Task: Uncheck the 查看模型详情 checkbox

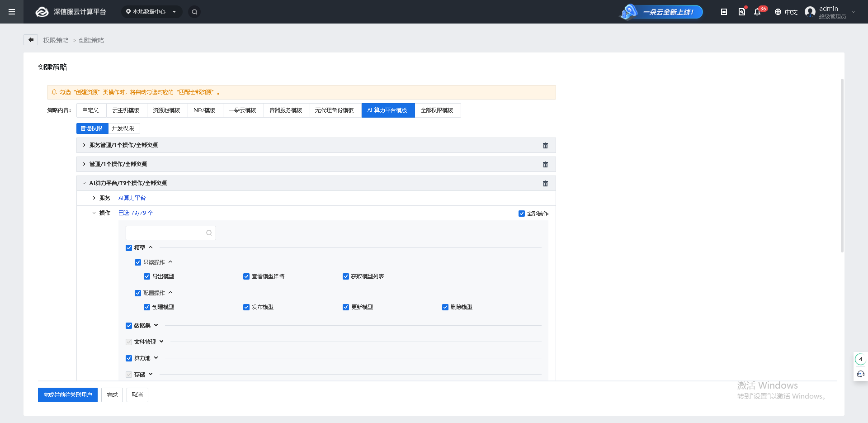Action: (x=246, y=276)
